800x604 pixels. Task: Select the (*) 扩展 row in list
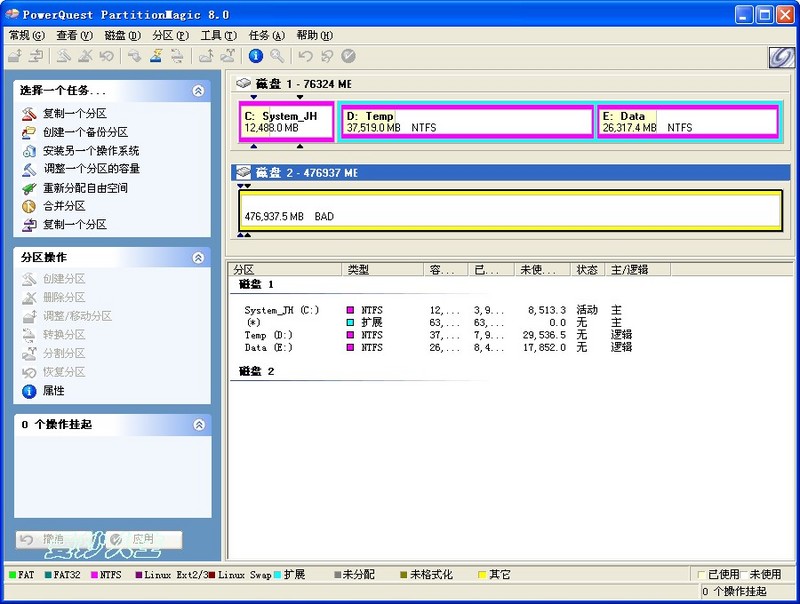(439, 322)
